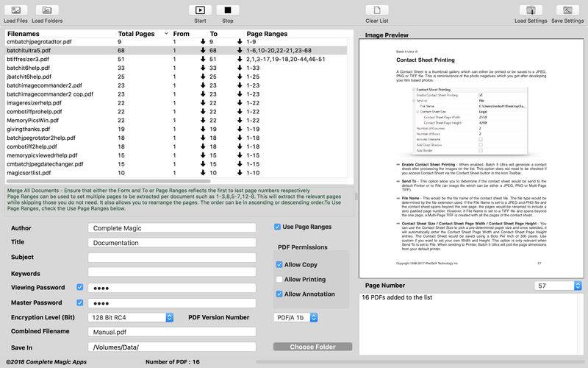Select the batchitultra5.pdf row
This screenshot has height=368, width=588.
click(176, 50)
